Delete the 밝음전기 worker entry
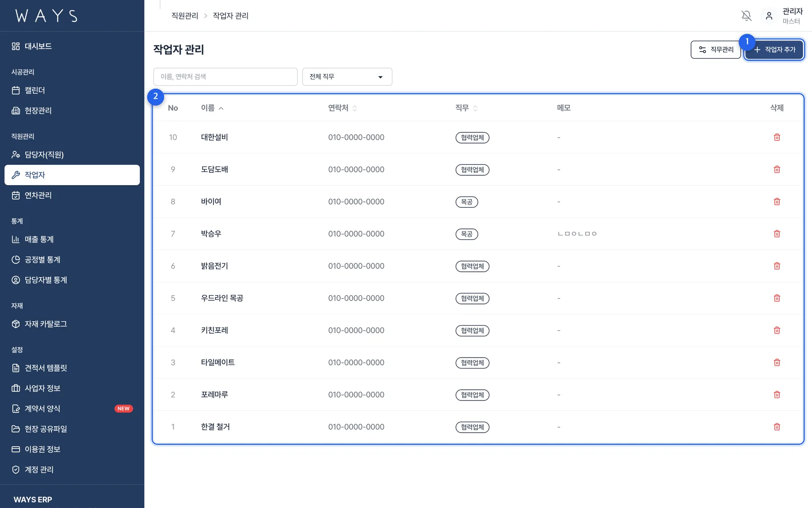Screen dimensions: 812x508 pyautogui.click(x=777, y=266)
